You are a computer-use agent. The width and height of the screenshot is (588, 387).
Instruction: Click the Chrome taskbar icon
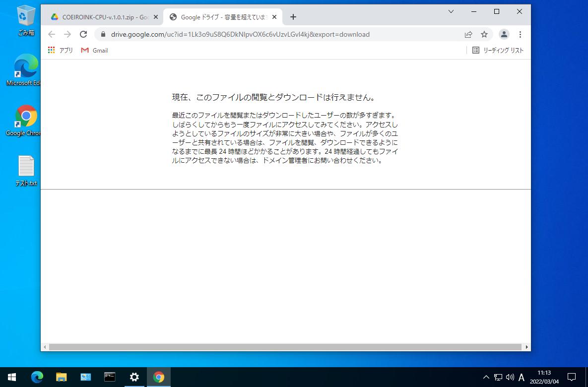point(159,377)
